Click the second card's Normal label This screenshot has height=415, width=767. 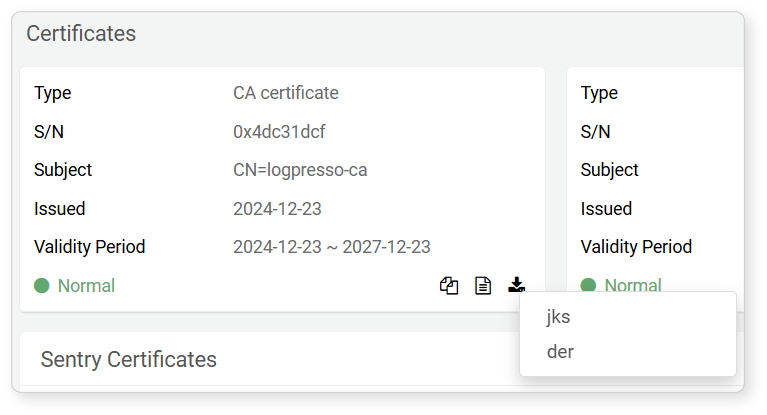(633, 284)
